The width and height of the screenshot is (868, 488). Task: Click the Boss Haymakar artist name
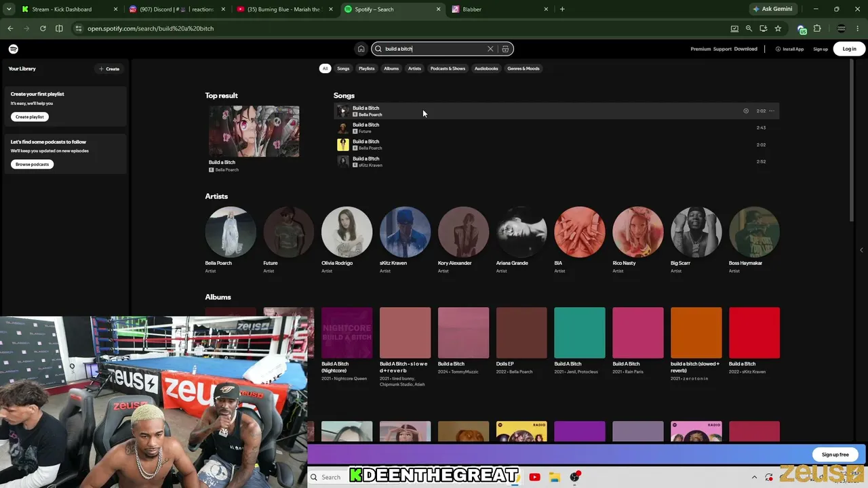click(x=745, y=263)
